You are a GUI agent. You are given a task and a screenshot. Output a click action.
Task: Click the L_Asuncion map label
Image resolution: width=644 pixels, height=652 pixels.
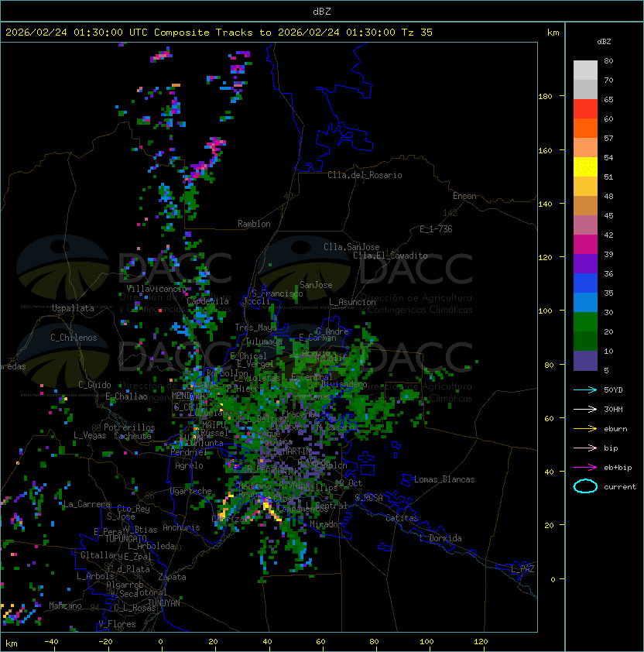point(352,302)
